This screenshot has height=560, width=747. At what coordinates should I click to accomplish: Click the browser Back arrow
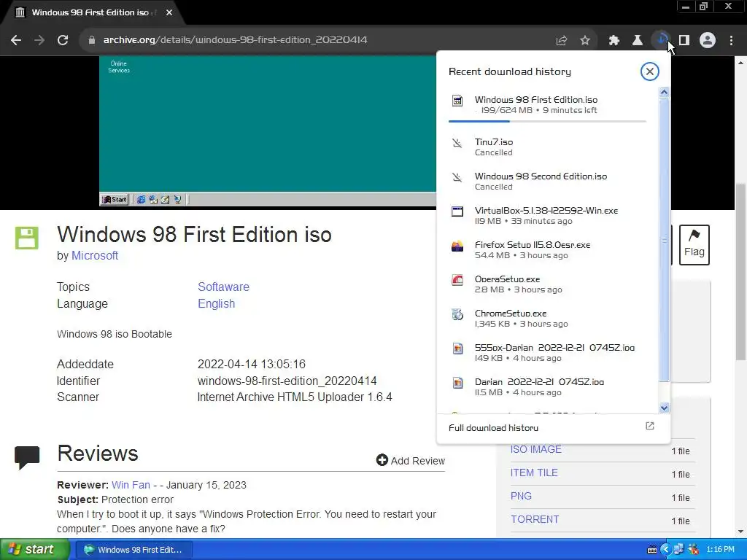16,40
